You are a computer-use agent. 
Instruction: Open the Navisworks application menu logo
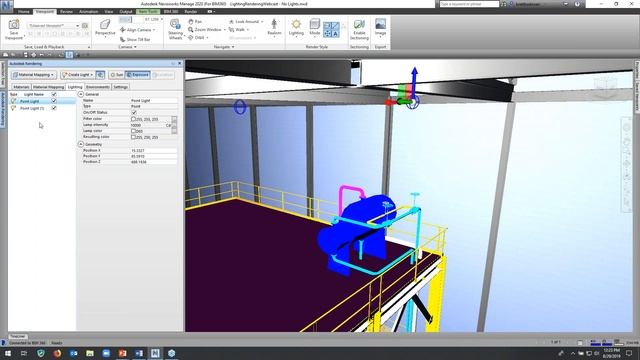(x=7, y=5)
